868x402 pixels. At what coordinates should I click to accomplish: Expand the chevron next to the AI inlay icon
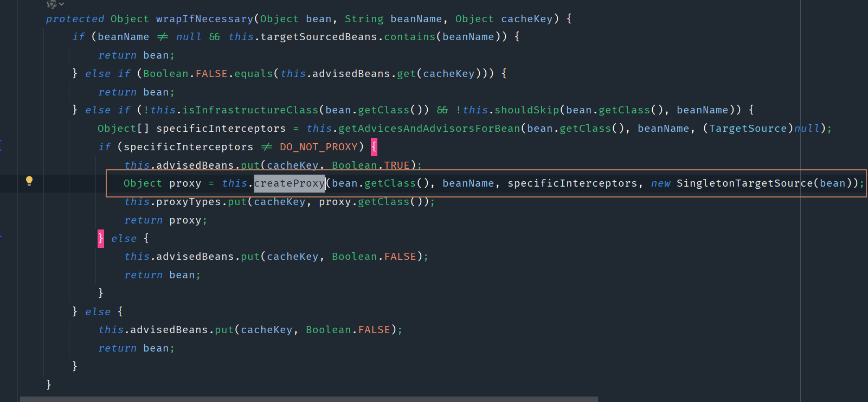click(x=62, y=4)
